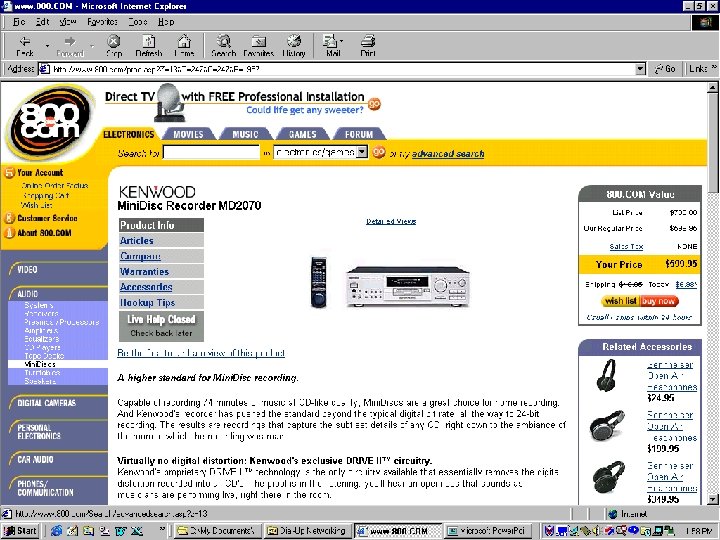
Task: Open the Favorites toolbar button
Action: point(259,46)
